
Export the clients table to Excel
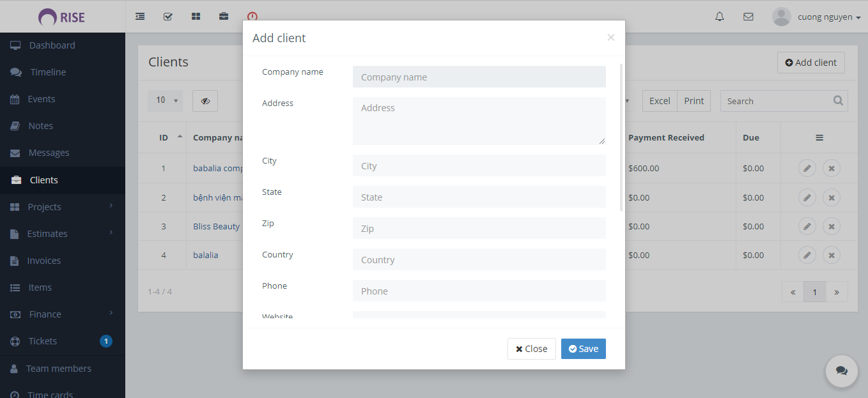point(660,101)
